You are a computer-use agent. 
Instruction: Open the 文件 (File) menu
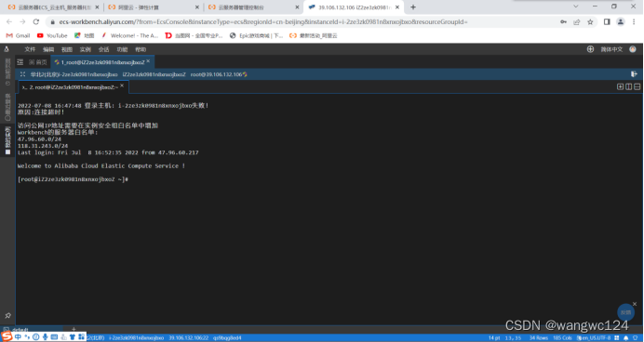coord(30,49)
